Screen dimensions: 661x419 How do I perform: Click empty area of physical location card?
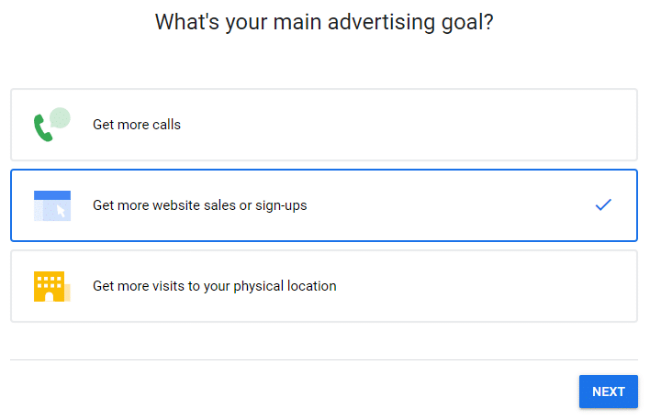pyautogui.click(x=485, y=286)
